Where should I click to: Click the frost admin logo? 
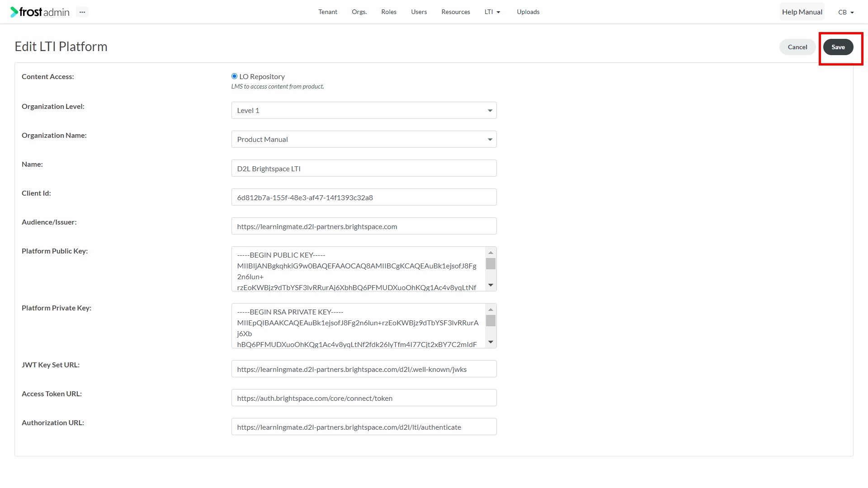(x=40, y=12)
